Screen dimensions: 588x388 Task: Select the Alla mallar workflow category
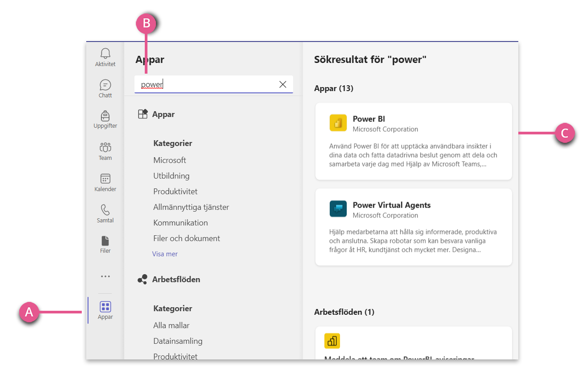(x=172, y=325)
